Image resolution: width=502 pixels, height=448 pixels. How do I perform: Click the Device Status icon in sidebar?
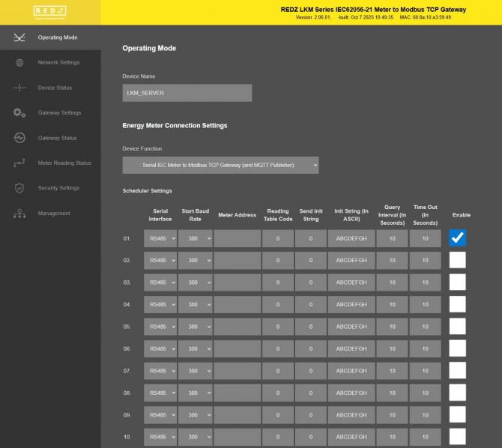click(x=20, y=88)
